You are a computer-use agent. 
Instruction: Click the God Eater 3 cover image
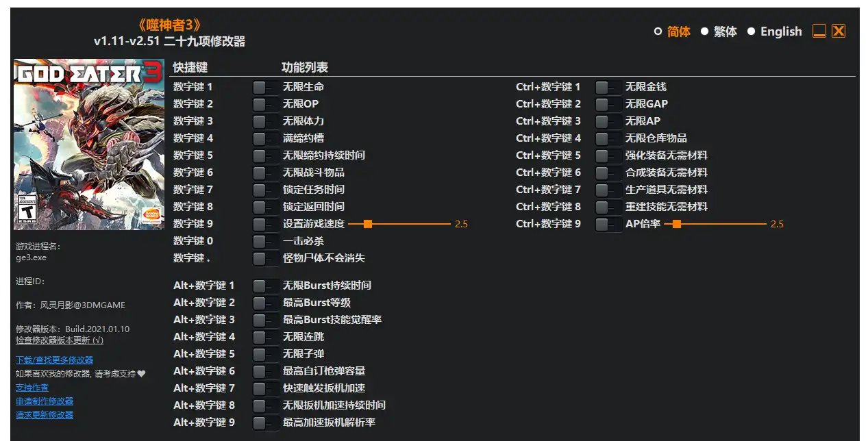coord(89,144)
